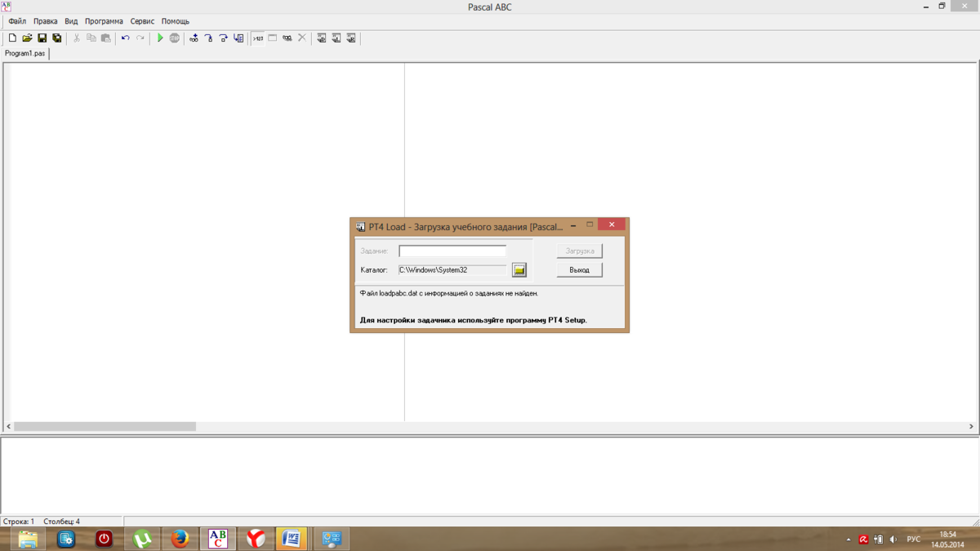Save the program using the floppy disk icon
The image size is (980, 551).
pos(42,38)
